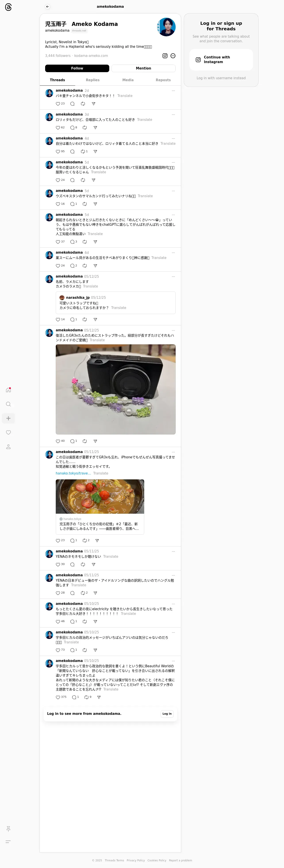
Task: Click the pin icon in sidebar
Action: tap(8, 829)
